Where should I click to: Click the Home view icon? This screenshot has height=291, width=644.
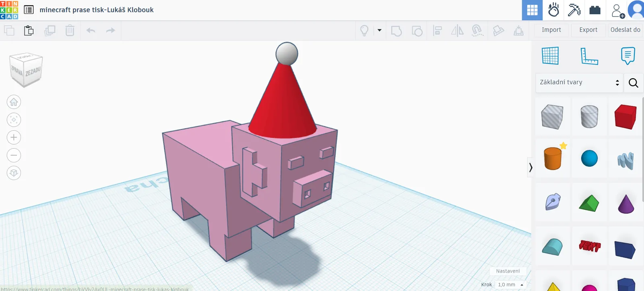point(14,102)
